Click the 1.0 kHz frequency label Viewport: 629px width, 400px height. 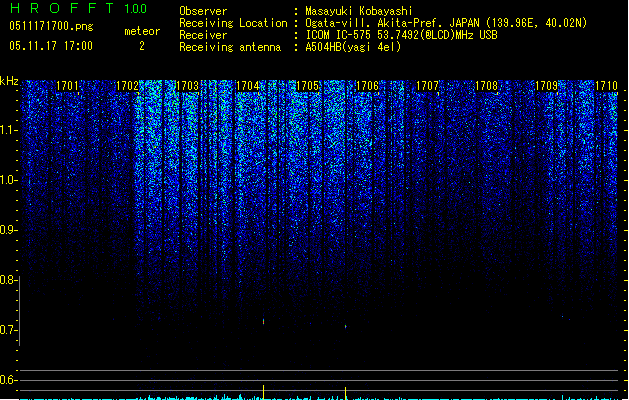[x=9, y=180]
